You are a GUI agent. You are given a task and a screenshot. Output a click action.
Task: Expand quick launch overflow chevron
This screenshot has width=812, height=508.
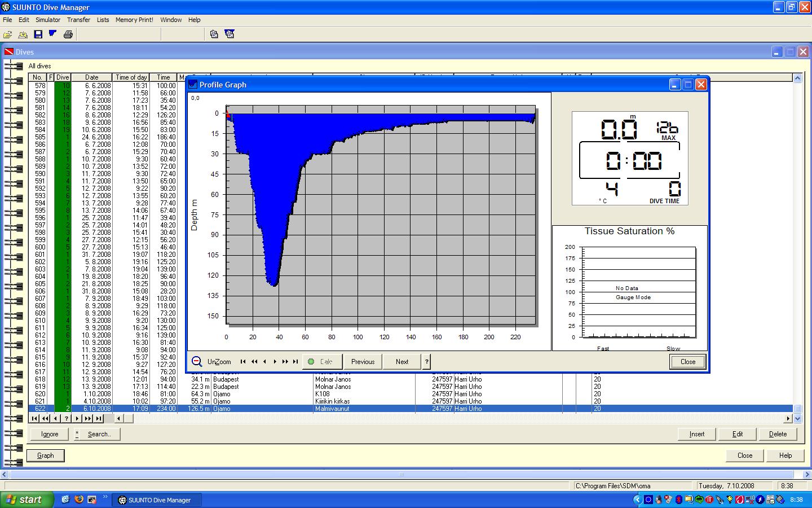105,498
